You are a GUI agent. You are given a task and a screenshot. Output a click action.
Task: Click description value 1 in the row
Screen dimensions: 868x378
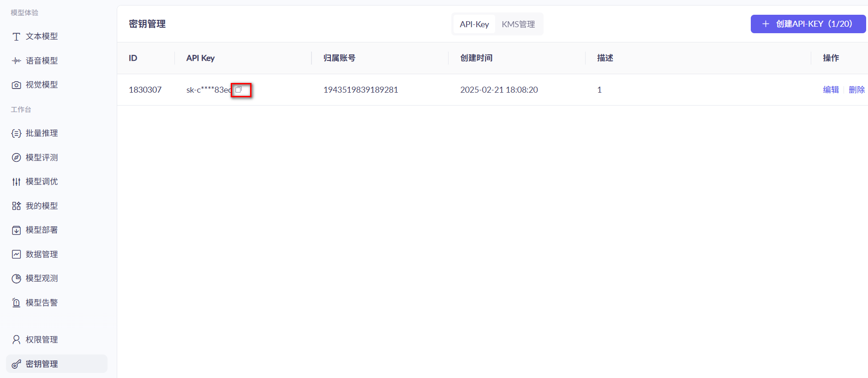(x=599, y=90)
